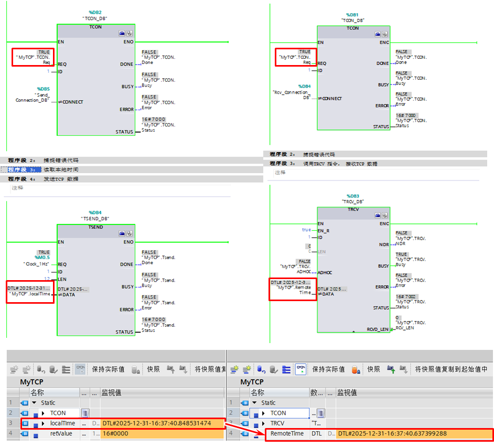Click the monitor-all glasses icon in right DB toolbar
The height and width of the screenshot is (448, 494).
301,369
